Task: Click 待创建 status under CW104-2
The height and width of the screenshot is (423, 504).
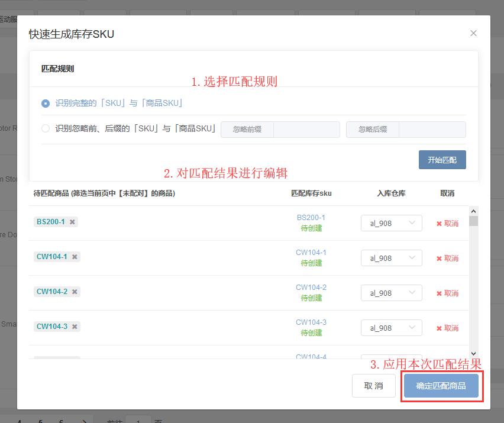Action: 311,298
